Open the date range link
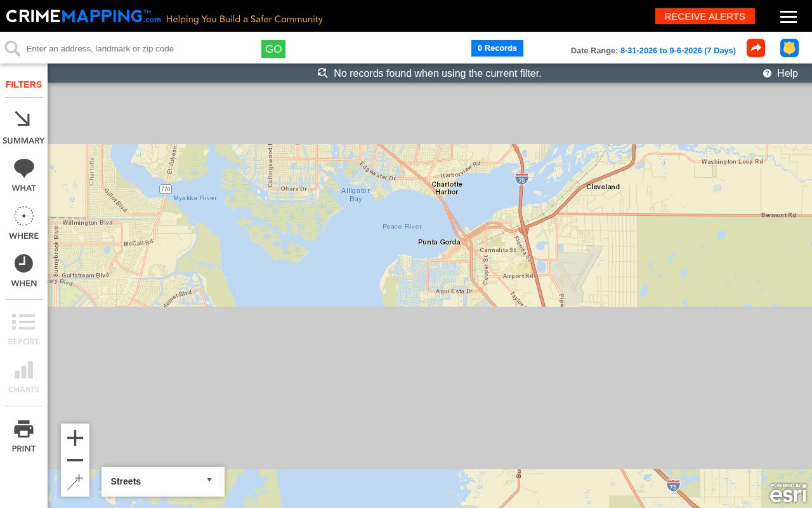Image resolution: width=812 pixels, height=508 pixels. coord(678,51)
